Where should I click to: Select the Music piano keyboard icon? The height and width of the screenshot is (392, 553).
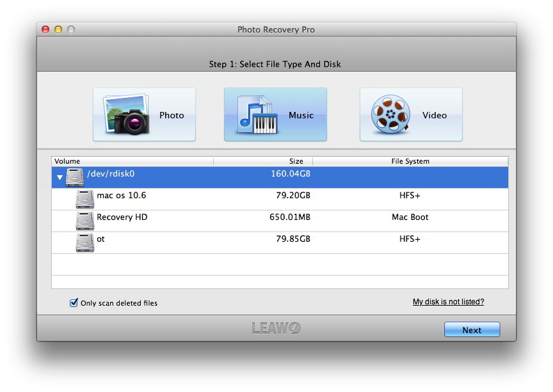(256, 115)
